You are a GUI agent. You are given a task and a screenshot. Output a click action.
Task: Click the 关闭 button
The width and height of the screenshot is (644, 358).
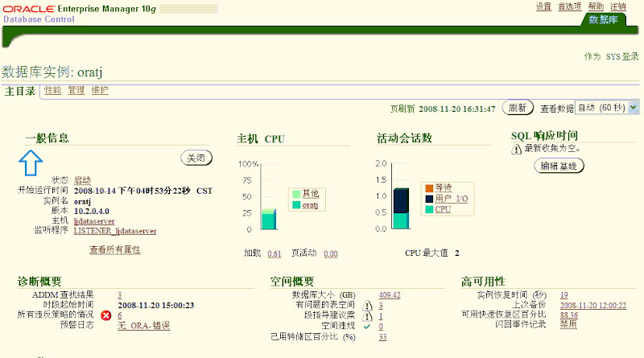tap(196, 158)
